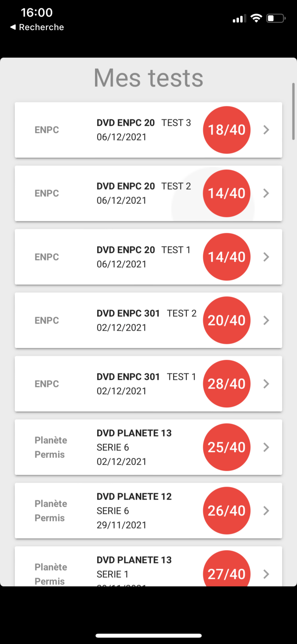This screenshot has width=297, height=644.
Task: Open chevron for DVD ENPC 301 TEST 2
Action: click(266, 320)
